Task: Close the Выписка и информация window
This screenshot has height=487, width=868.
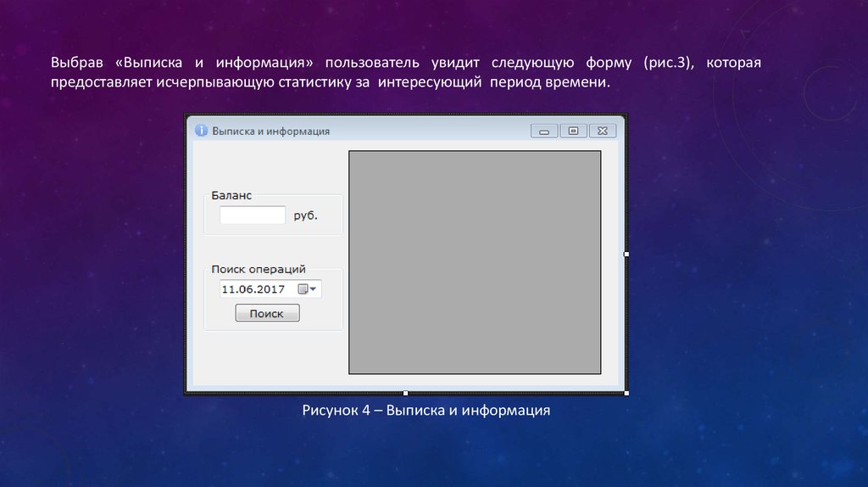Action: (x=602, y=131)
